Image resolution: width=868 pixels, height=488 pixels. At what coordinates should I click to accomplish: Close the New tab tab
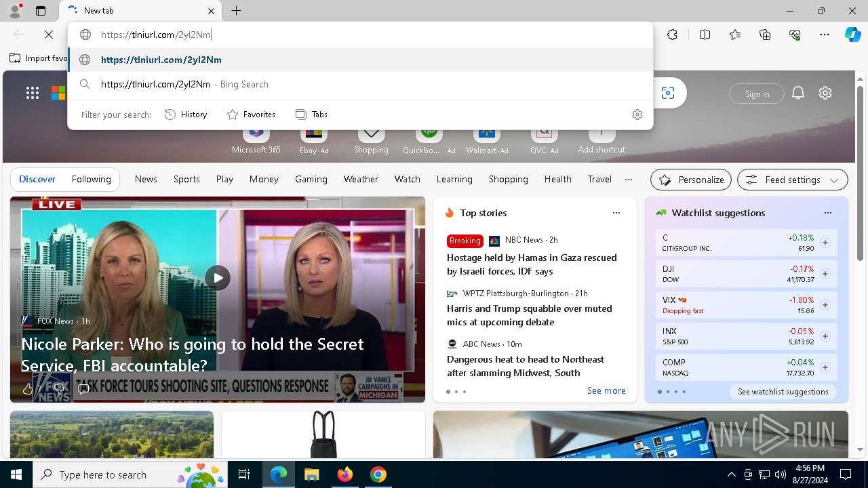click(x=211, y=11)
